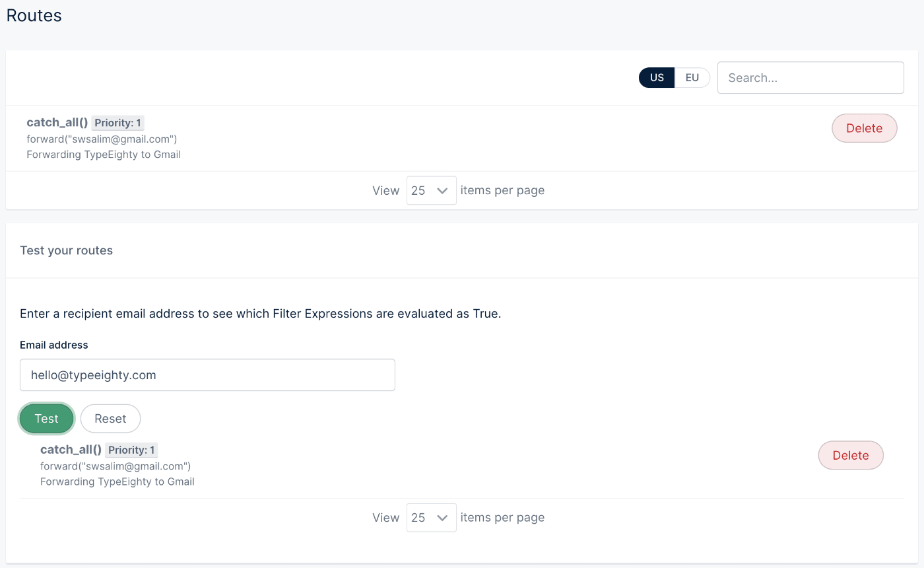Click 'Forwarding TypeEighty to Gmail' in test results
Image resolution: width=924 pixels, height=568 pixels.
click(x=117, y=481)
